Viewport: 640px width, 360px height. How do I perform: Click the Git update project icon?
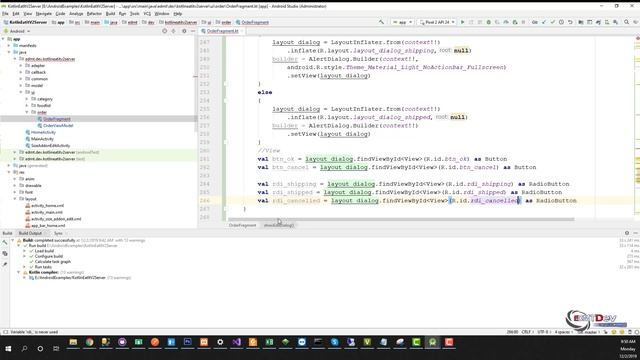544,22
